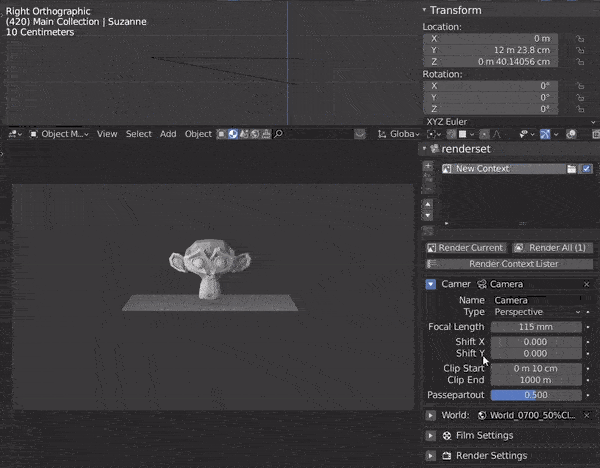Add a new render context with plus
Viewport: 600px width, 468px height.
[428, 166]
